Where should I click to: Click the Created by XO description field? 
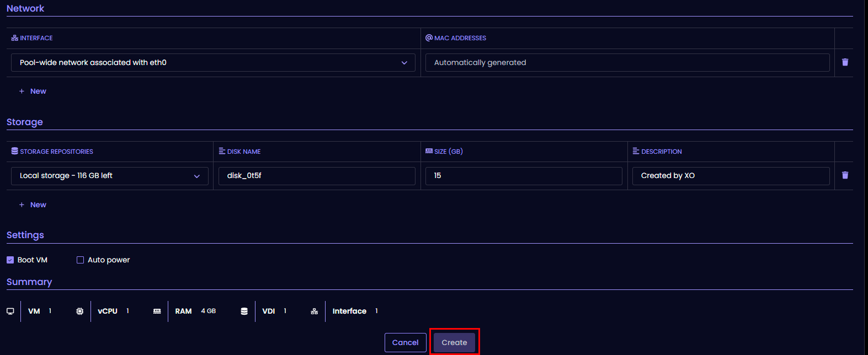point(731,176)
